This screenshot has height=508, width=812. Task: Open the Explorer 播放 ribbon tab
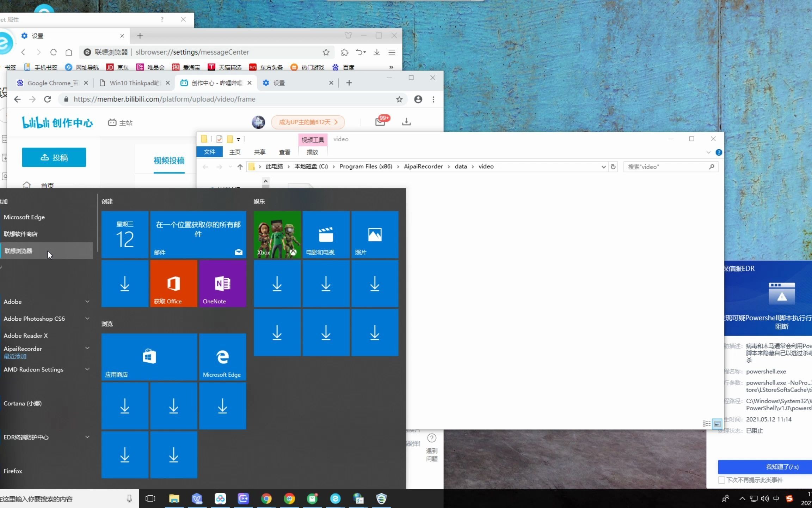pos(312,152)
